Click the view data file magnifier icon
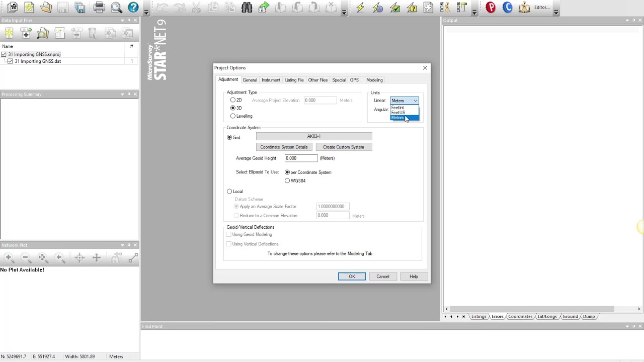 (x=43, y=33)
